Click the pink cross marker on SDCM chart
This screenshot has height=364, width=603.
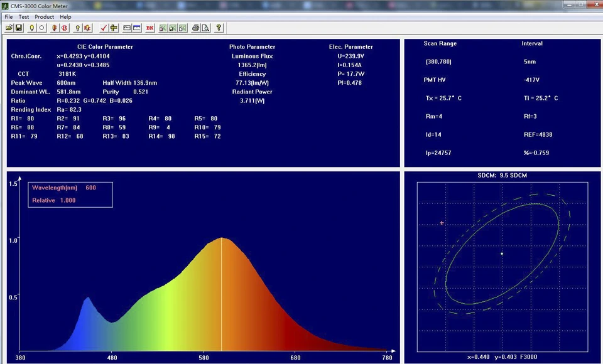pos(442,223)
